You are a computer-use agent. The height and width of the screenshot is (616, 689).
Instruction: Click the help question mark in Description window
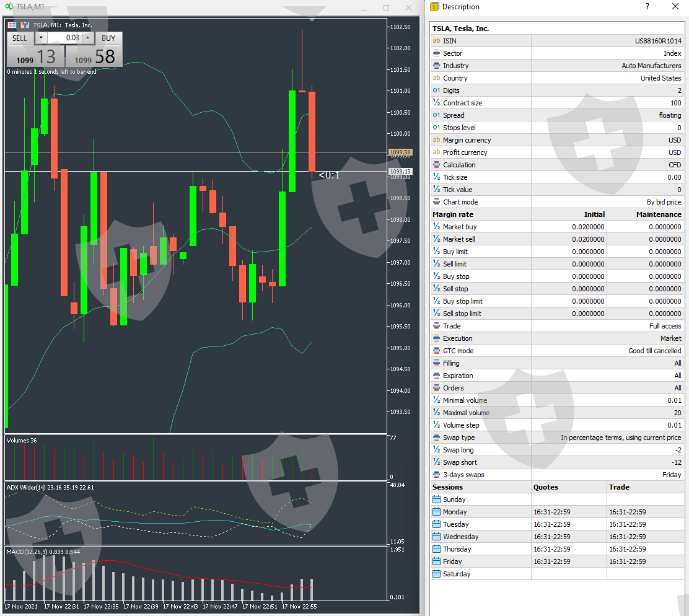pos(647,6)
